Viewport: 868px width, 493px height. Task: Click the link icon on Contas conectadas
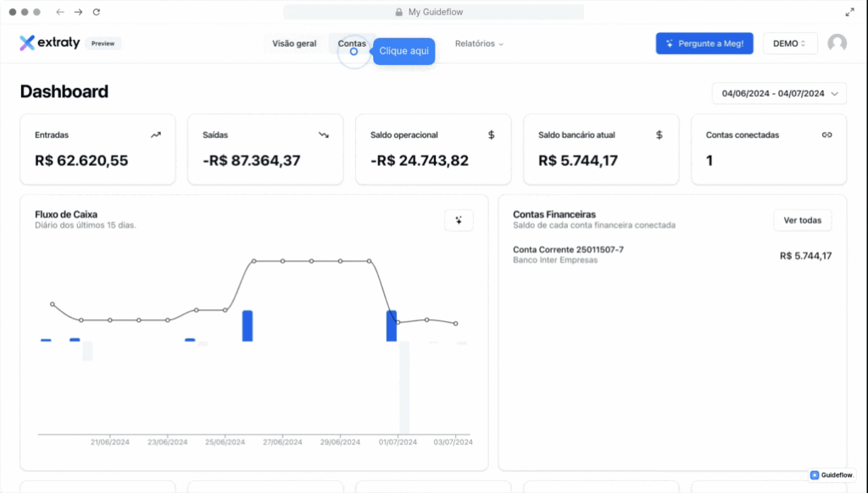pos(827,135)
